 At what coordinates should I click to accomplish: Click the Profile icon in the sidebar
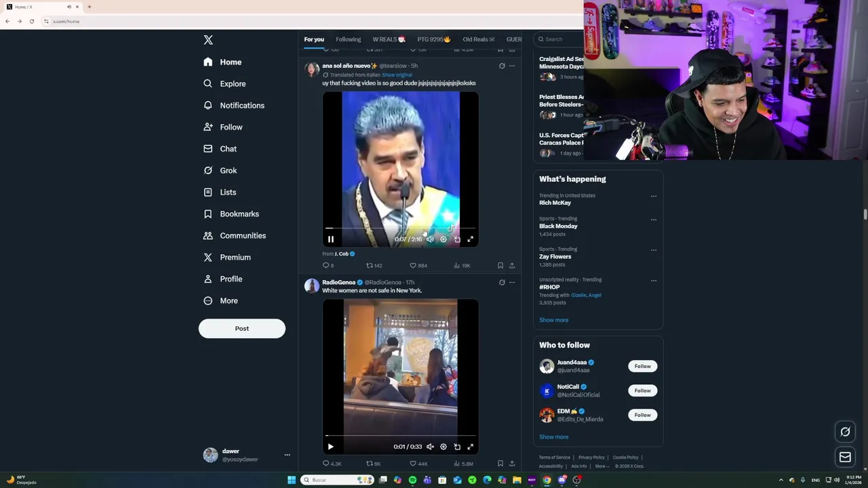tap(208, 279)
